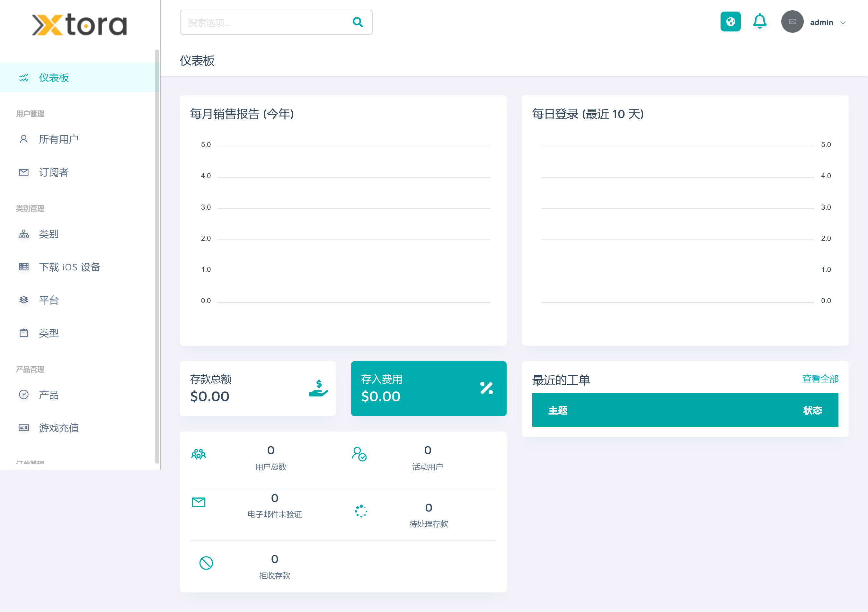
Task: Select 下载 iOS 设备 sidebar item
Action: click(x=70, y=267)
